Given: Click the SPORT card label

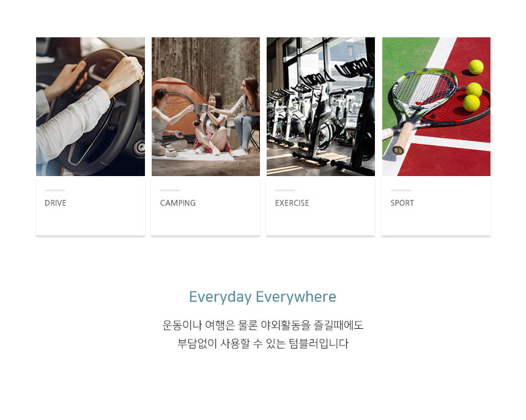Looking at the screenshot, I should point(402,203).
